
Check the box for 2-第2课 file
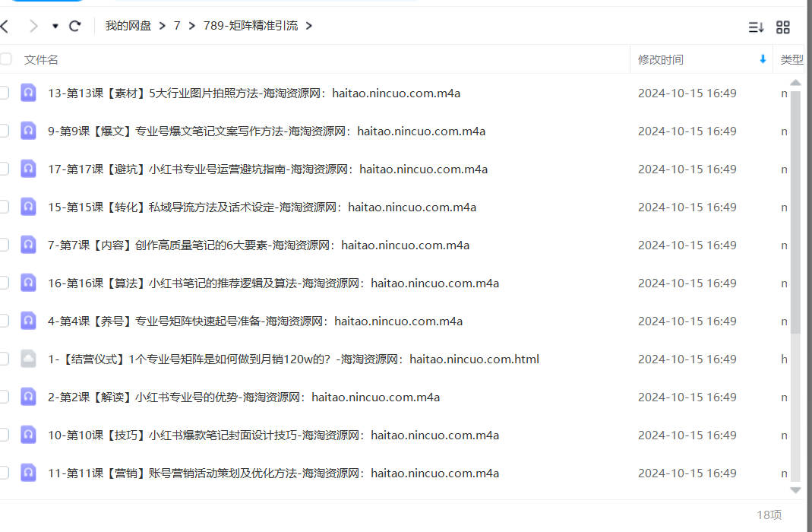pyautogui.click(x=4, y=397)
